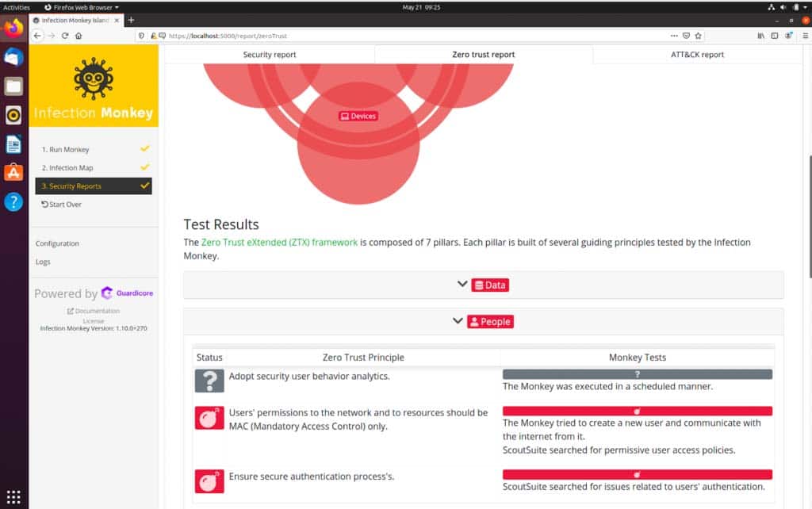The width and height of the screenshot is (812, 509).
Task: Reload the page with the browser refresh icon
Action: pyautogui.click(x=65, y=36)
